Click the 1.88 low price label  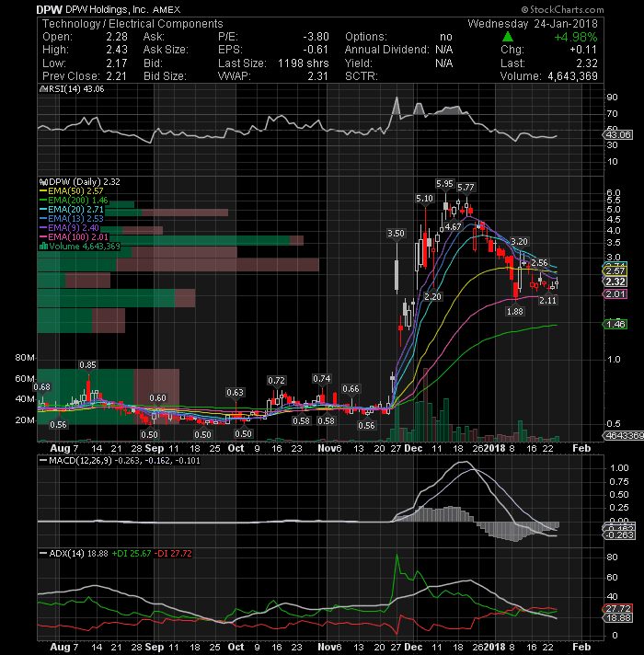(514, 312)
